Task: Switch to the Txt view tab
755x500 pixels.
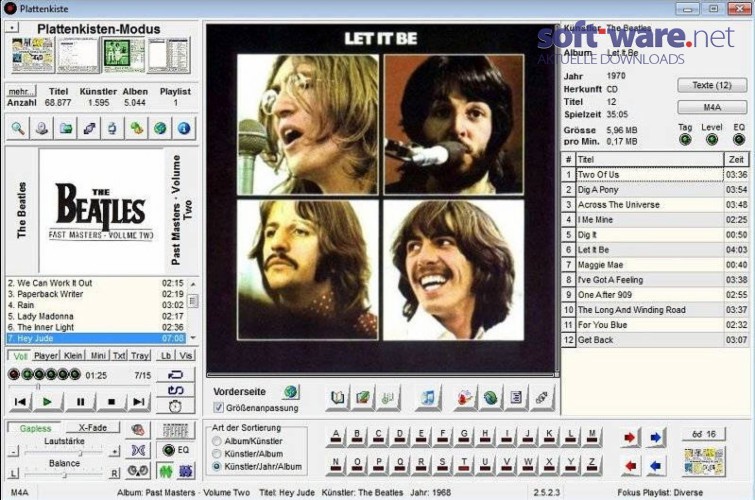Action: point(119,356)
